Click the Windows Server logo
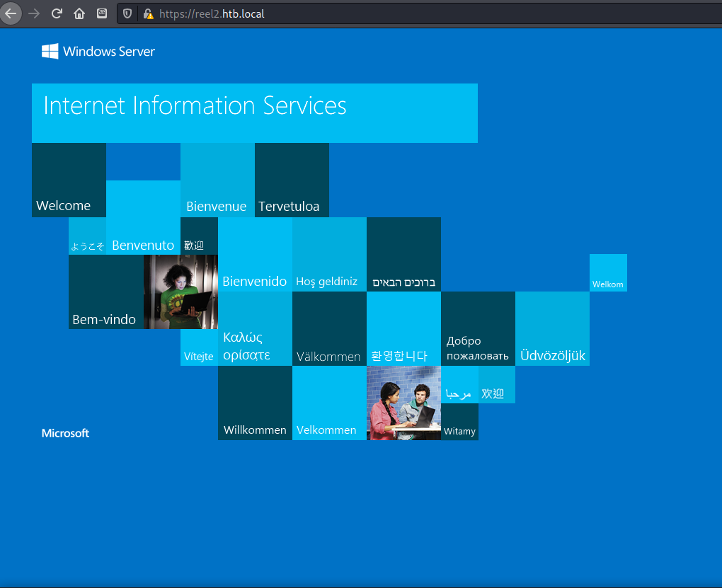 [x=98, y=51]
